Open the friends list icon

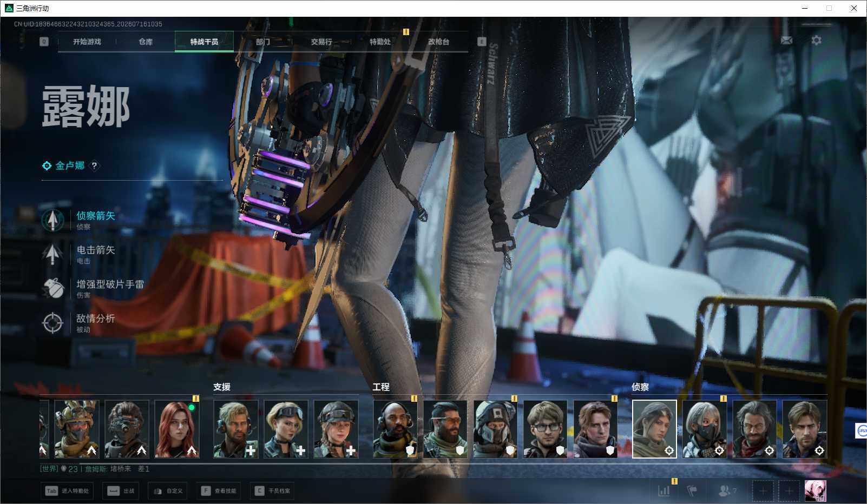727,490
